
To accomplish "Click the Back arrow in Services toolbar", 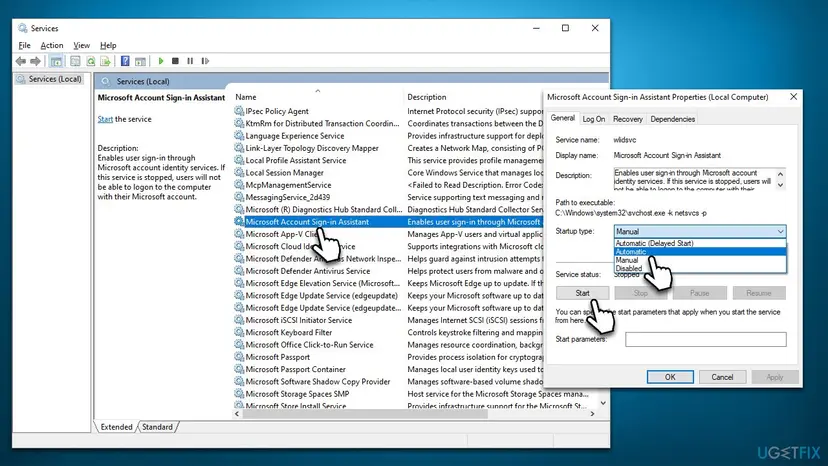I will (21, 61).
